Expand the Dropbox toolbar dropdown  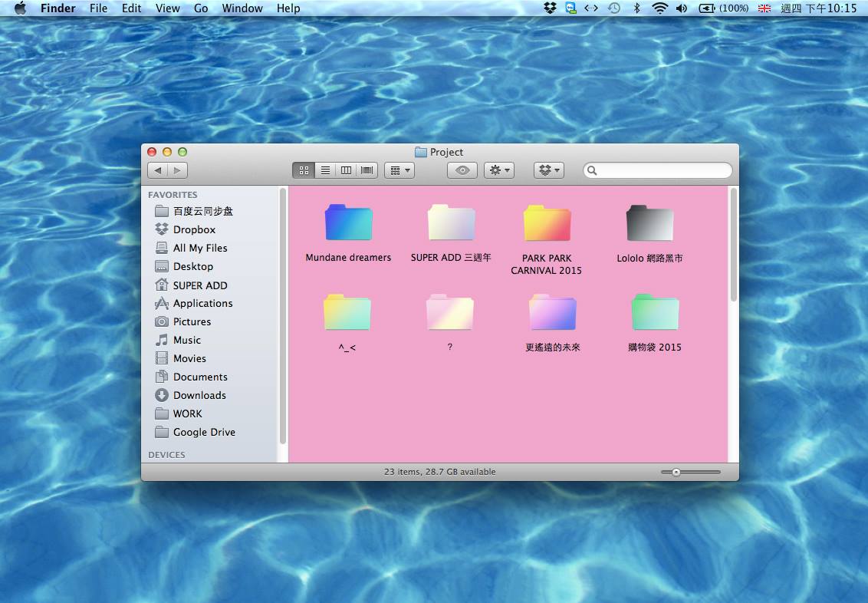pyautogui.click(x=549, y=170)
